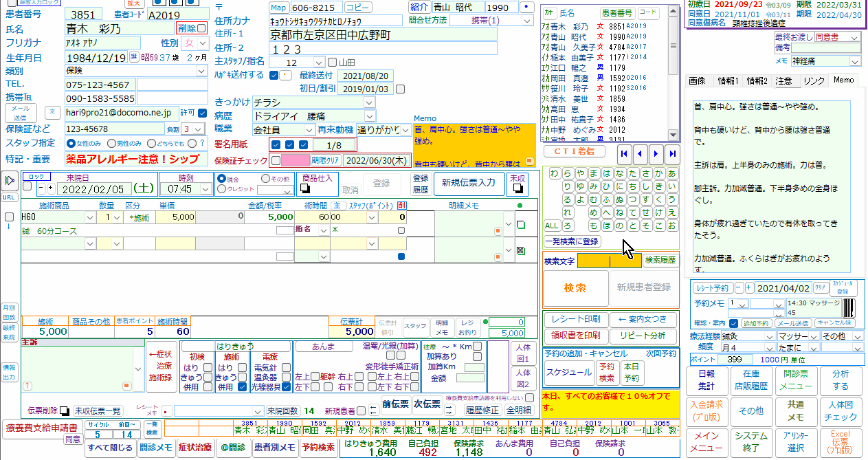The width and height of the screenshot is (868, 460).
Task: Click the pink swatch beside 保険証チェック
Action: (x=294, y=160)
